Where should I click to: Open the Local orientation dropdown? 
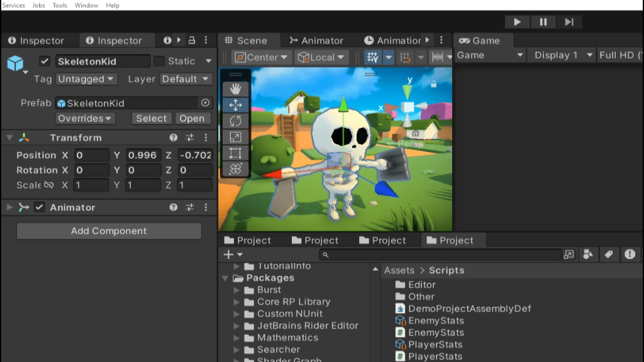pyautogui.click(x=321, y=57)
